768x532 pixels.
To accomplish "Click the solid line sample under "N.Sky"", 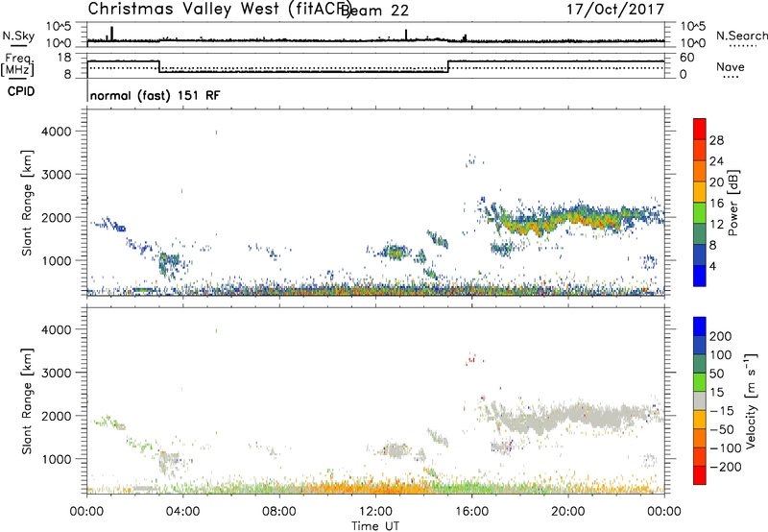I will tap(18, 46).
